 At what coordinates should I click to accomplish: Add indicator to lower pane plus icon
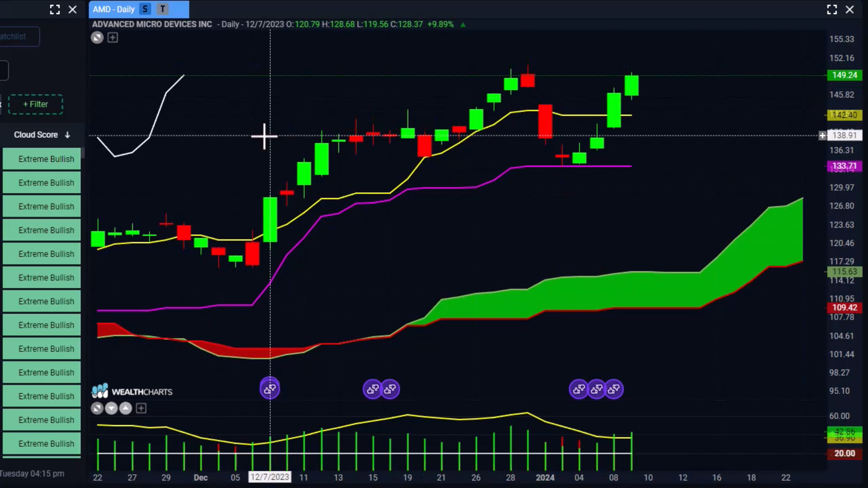coord(141,408)
